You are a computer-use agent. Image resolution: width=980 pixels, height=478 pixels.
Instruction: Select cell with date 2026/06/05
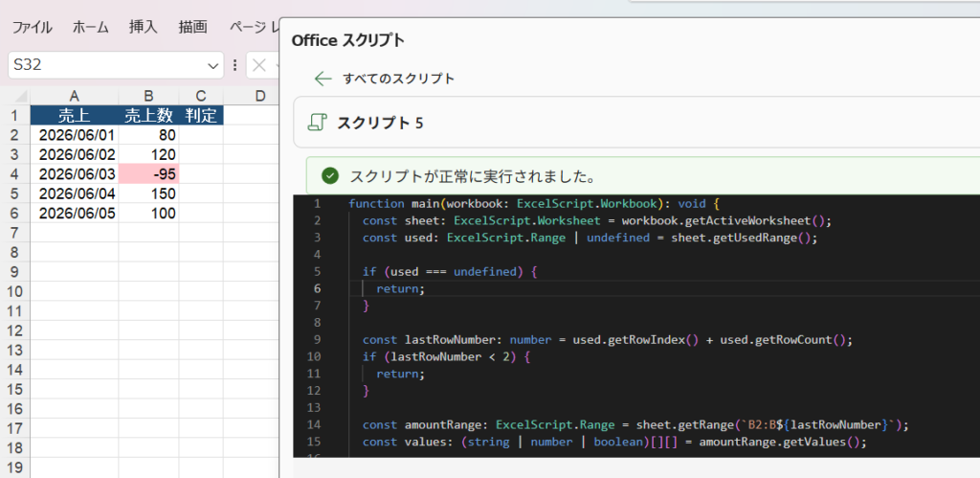(x=75, y=214)
